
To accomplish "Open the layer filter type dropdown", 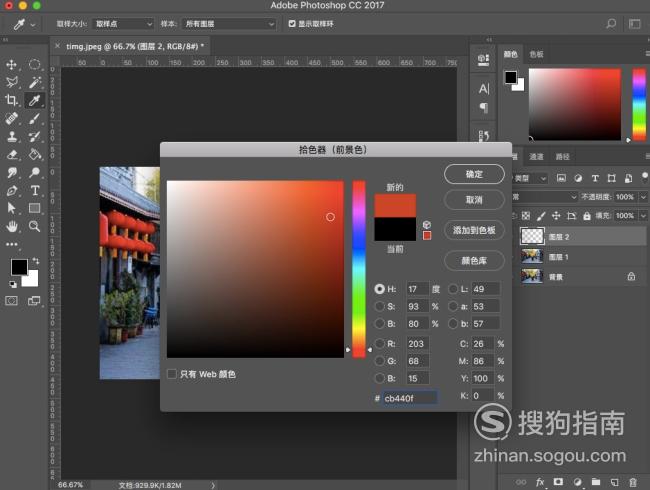I will point(530,178).
